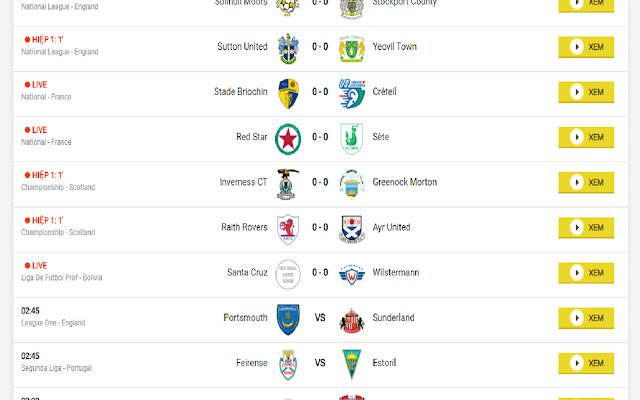Watch Feirense vs Estoril via XEM button
Image resolution: width=640 pixels, height=400 pixels.
(586, 363)
